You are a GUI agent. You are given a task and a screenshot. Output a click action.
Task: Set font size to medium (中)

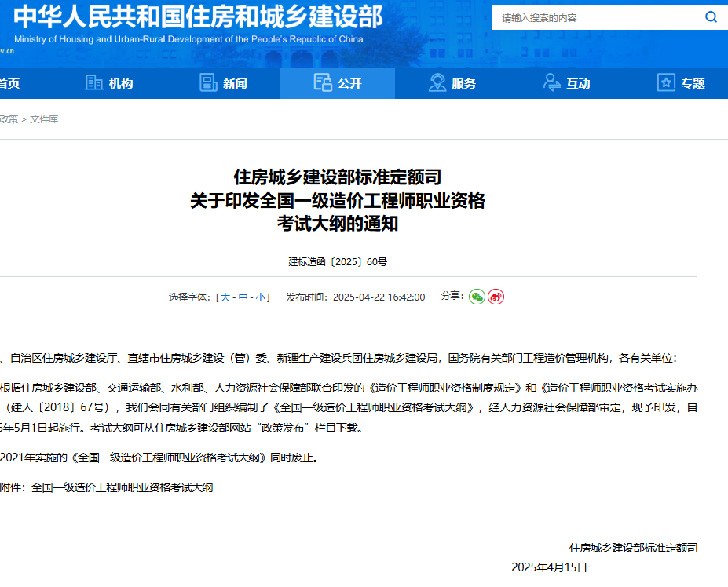click(x=243, y=297)
